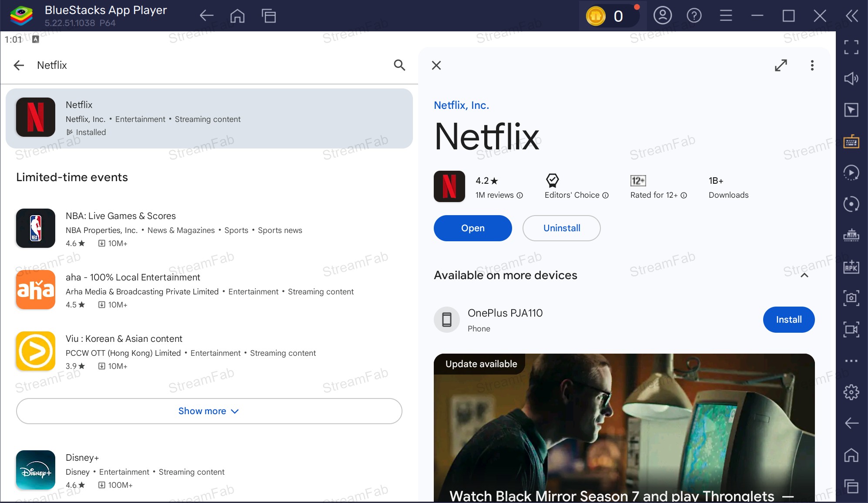Open sync operations in sidebar
This screenshot has height=503, width=868.
tap(851, 204)
